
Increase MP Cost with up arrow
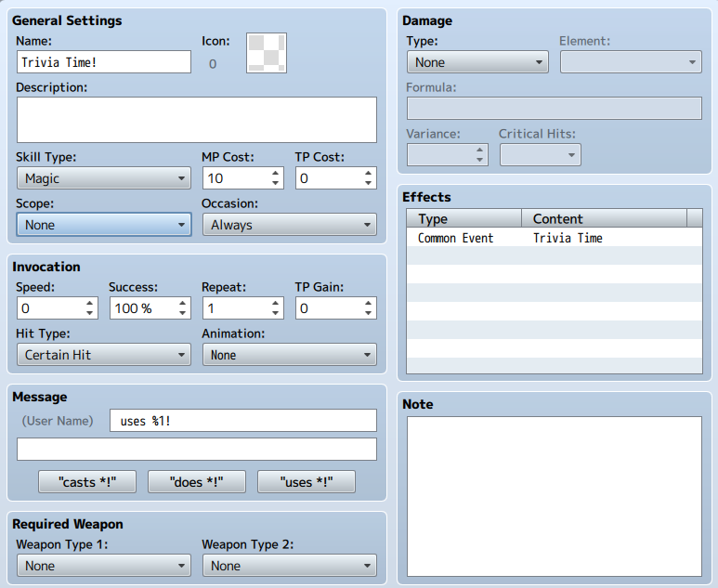click(276, 173)
